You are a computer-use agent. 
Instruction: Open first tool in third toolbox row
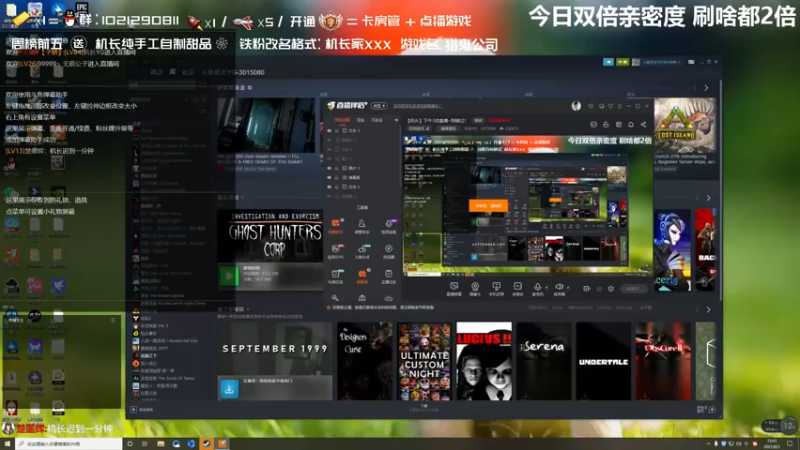[x=336, y=276]
